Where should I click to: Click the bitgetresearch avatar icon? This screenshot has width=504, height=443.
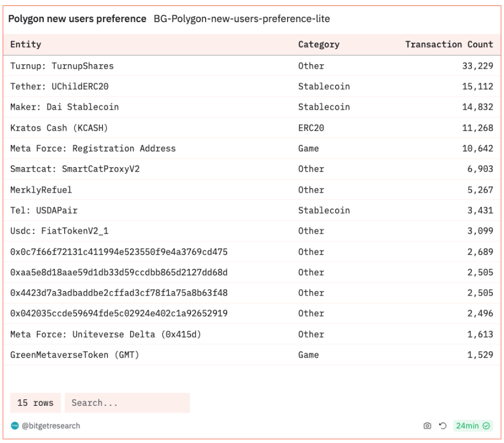pyautogui.click(x=14, y=426)
